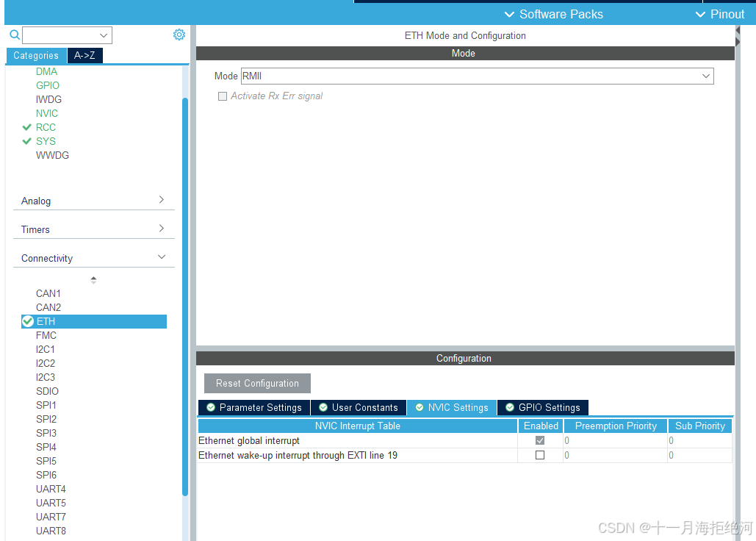Open the Software Packs menu

coord(553,14)
